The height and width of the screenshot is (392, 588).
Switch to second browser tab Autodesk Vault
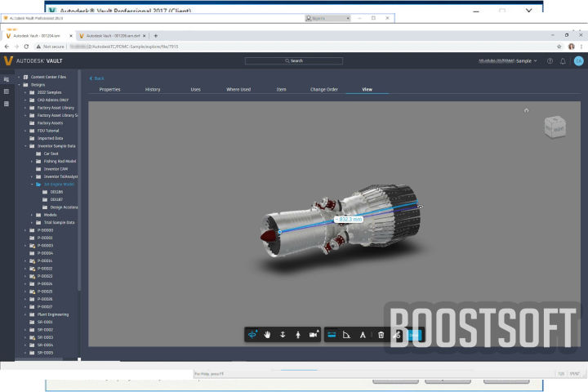(x=113, y=36)
